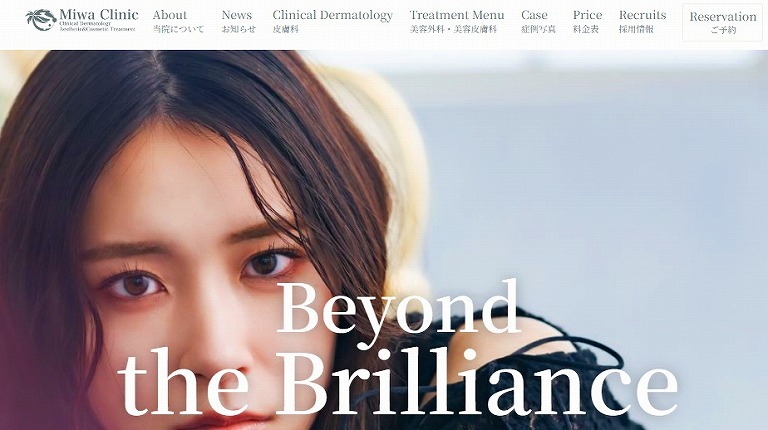Screen dimensions: 768x430
Task: Click the Clinical Dermatology Aesthetic tagline under logo
Action: [97, 26]
